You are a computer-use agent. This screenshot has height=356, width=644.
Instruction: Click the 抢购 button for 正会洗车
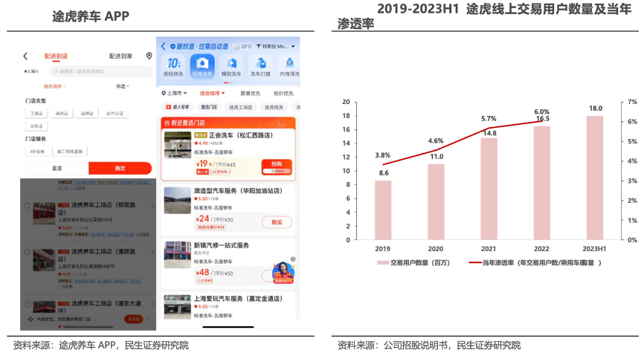(276, 164)
